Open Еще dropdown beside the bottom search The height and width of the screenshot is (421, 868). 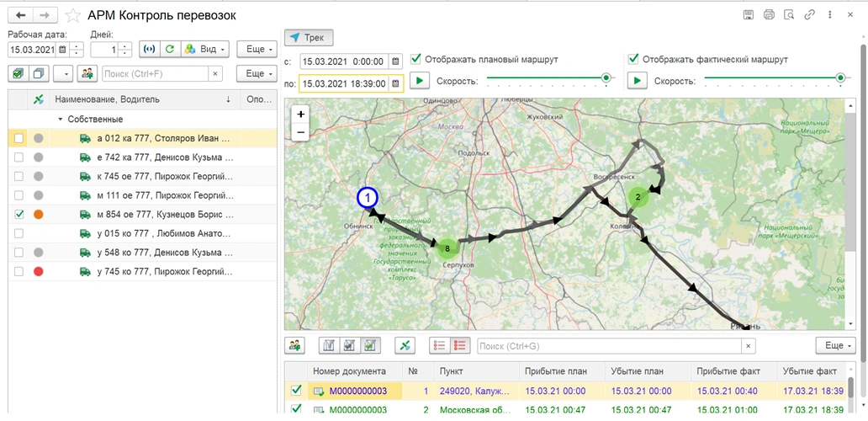click(835, 346)
